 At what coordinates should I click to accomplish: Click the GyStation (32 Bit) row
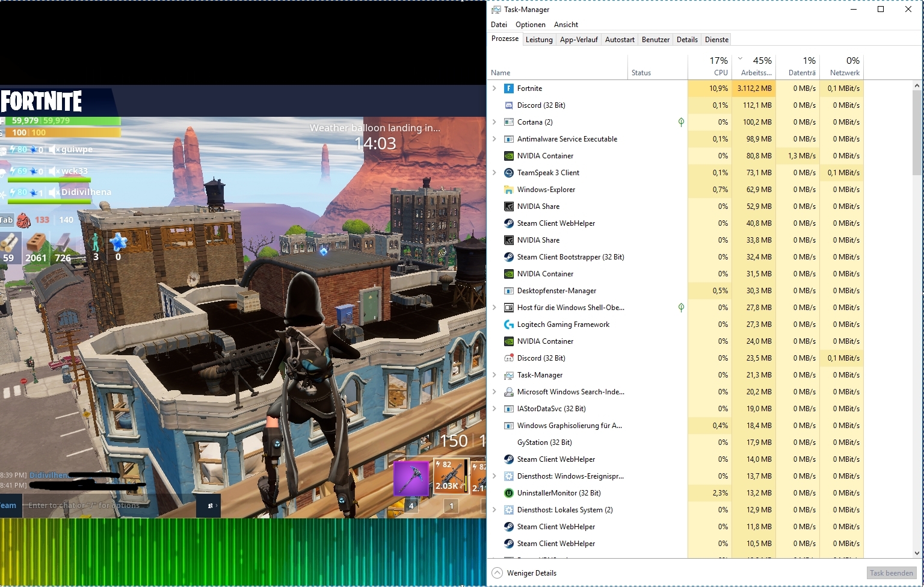pos(675,443)
